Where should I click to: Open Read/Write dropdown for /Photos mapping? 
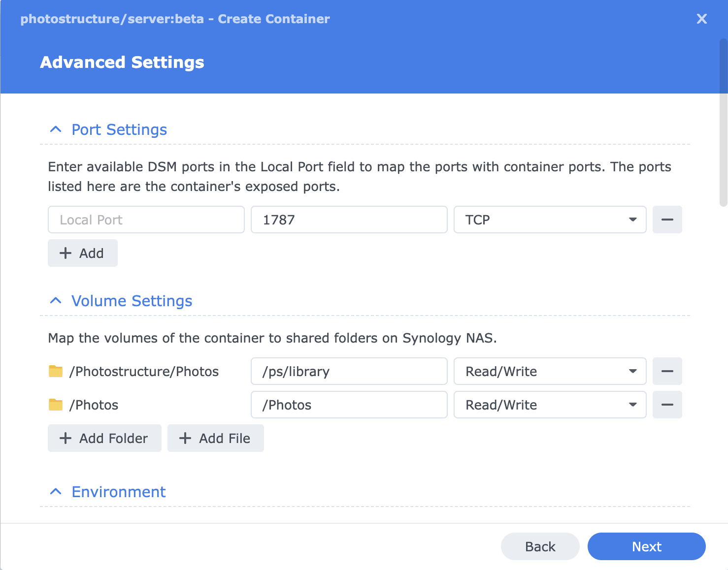click(x=632, y=405)
